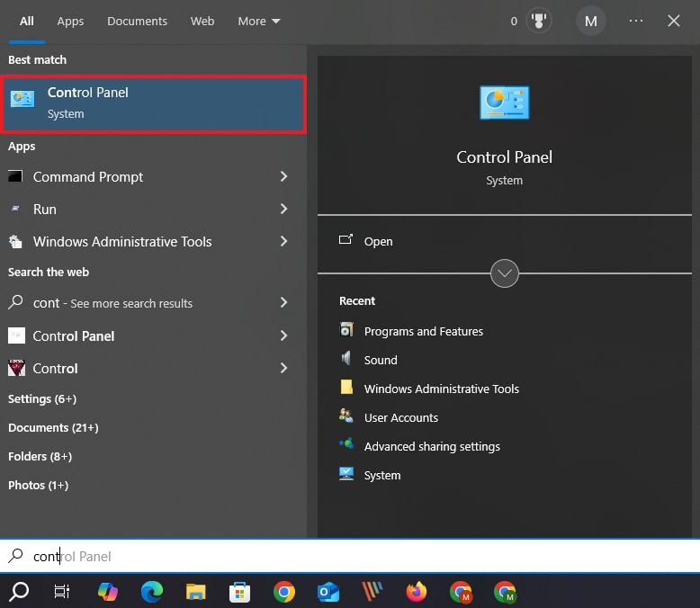Open the Control Panel best match result

(x=153, y=104)
